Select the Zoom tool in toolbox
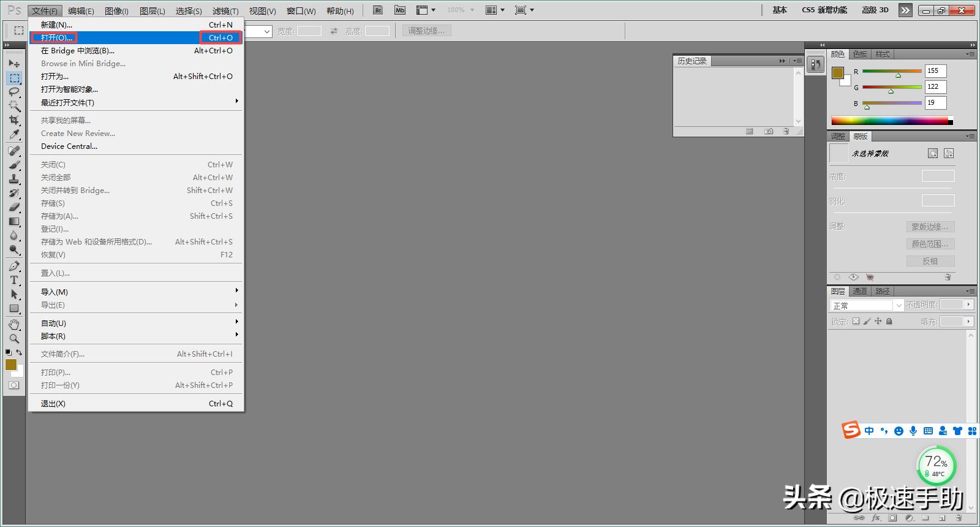The width and height of the screenshot is (980, 527). tap(14, 338)
